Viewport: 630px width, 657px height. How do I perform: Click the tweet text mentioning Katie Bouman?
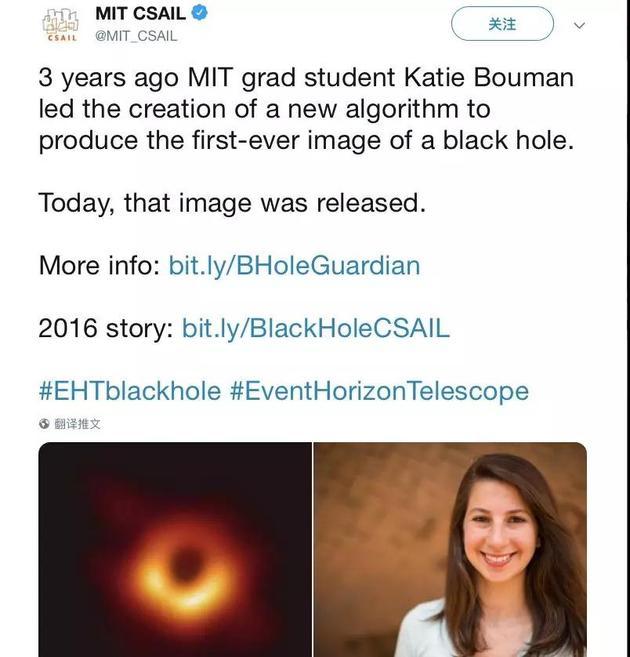[306, 109]
